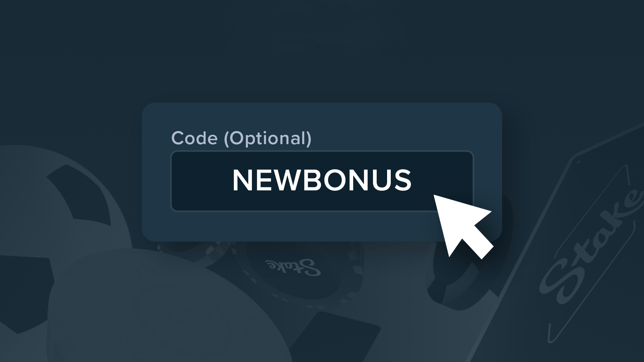644x362 pixels.
Task: Click the NEWBONUS promo code text
Action: [x=322, y=181]
